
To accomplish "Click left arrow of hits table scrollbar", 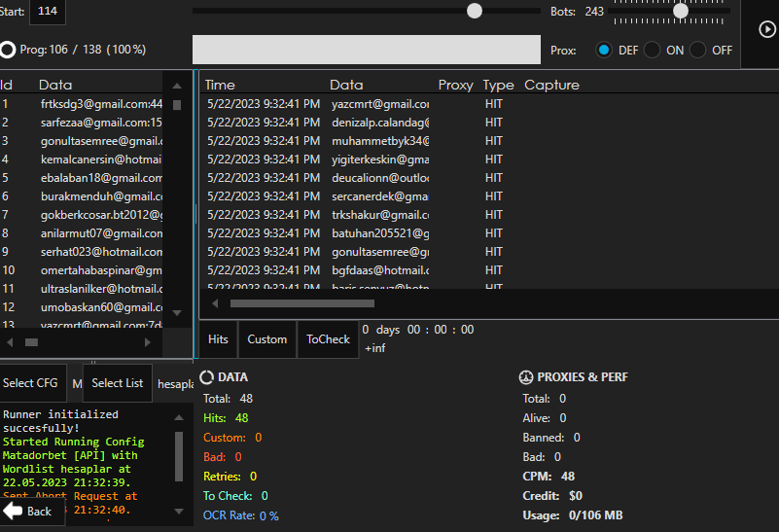I will tap(215, 303).
